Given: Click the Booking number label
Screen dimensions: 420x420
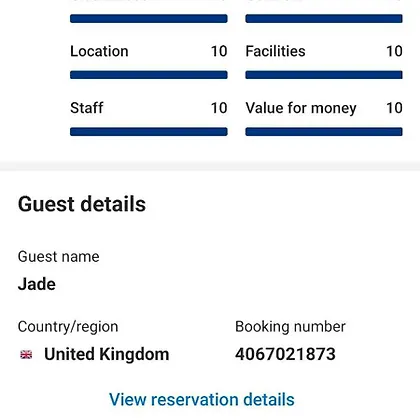Looking at the screenshot, I should [x=290, y=327].
